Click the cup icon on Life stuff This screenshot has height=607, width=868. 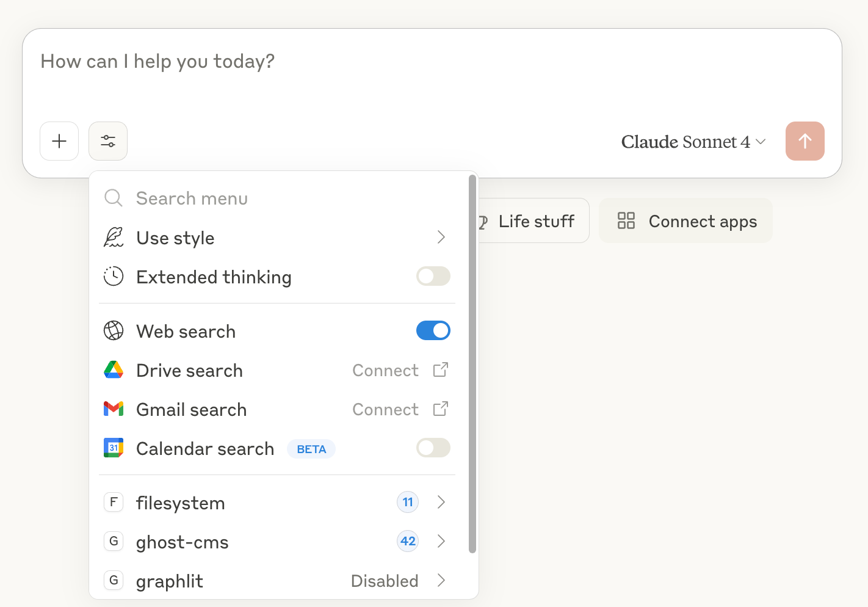483,222
